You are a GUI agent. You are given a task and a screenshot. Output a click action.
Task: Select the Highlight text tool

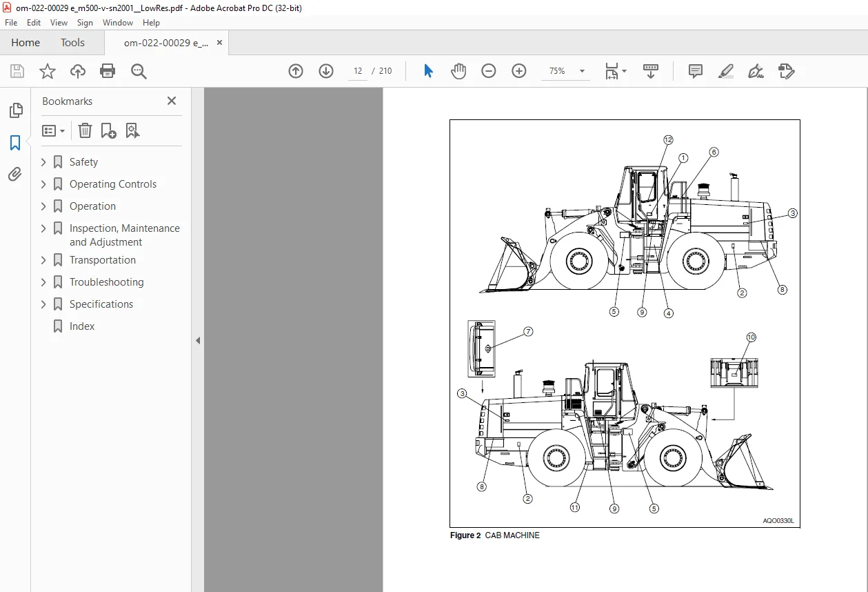pyautogui.click(x=726, y=71)
